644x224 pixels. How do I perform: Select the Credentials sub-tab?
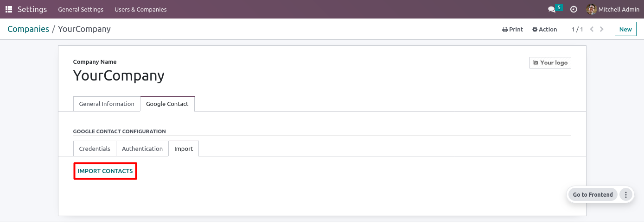point(95,149)
